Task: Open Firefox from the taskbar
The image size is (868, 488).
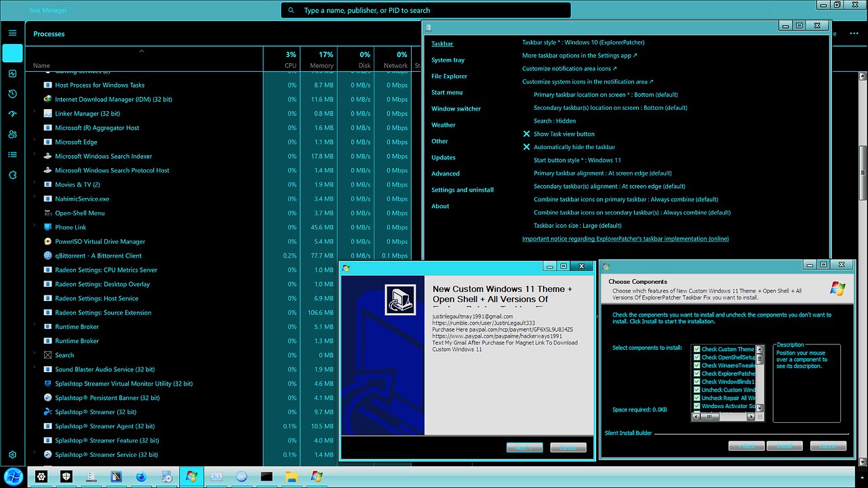Action: pos(141,476)
